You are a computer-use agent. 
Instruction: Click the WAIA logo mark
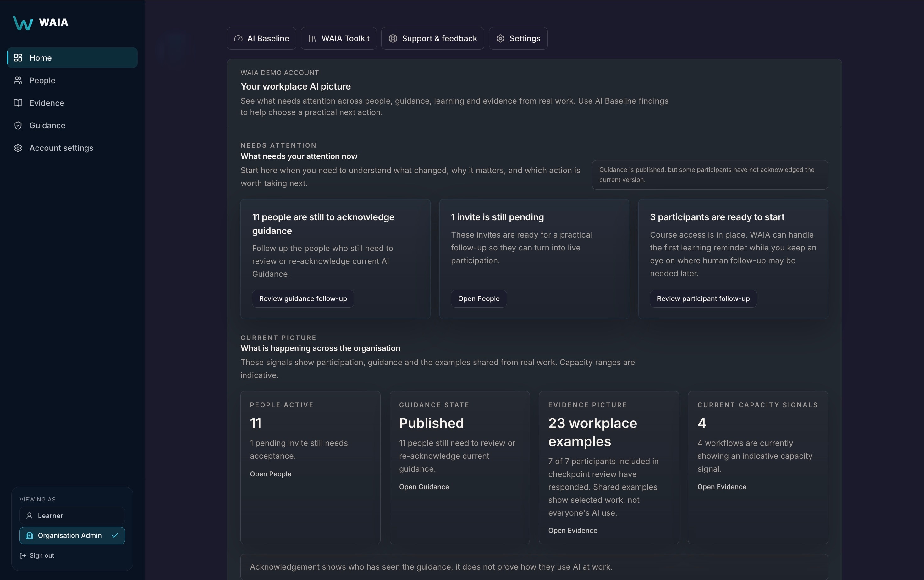coord(23,23)
